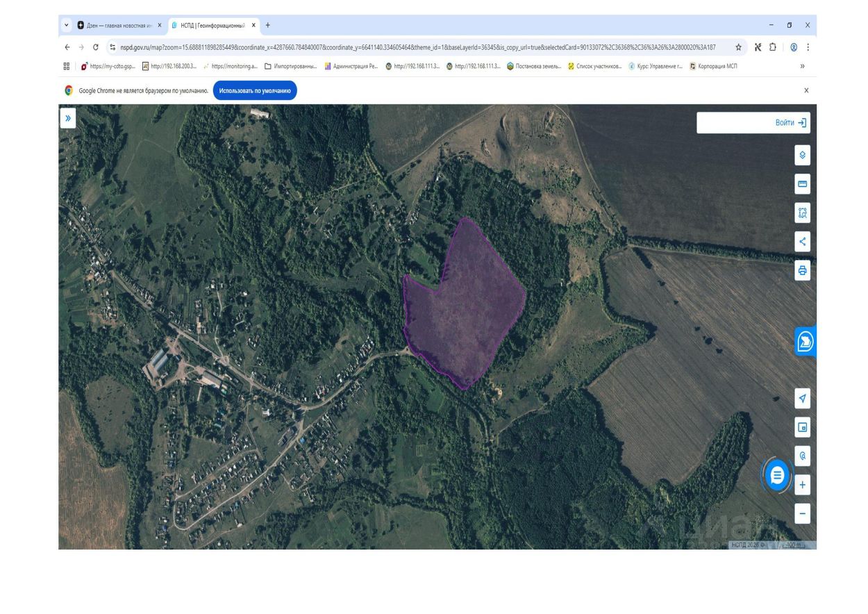The height and width of the screenshot is (614, 868).
Task: Go back to previous page
Action: point(67,47)
